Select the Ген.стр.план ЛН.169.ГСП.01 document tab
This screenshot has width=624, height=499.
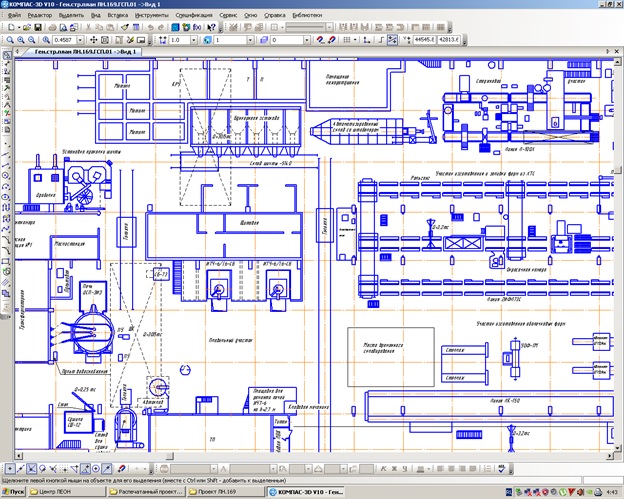point(85,52)
